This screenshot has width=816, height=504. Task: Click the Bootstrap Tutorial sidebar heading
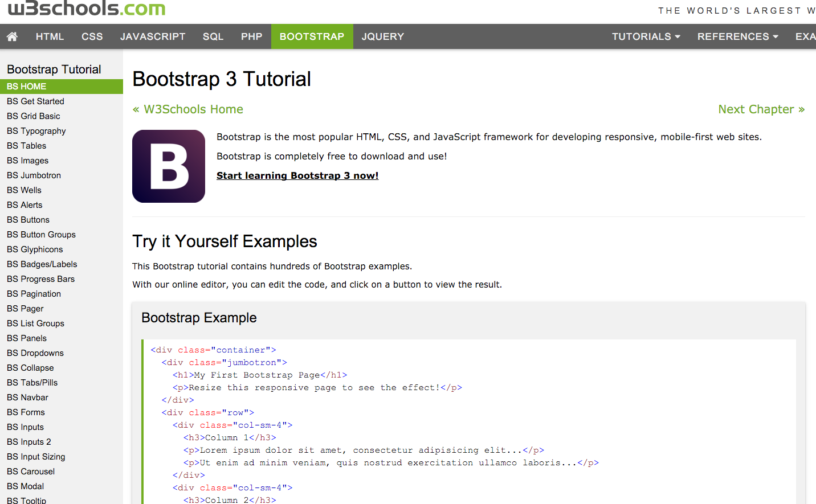click(54, 69)
